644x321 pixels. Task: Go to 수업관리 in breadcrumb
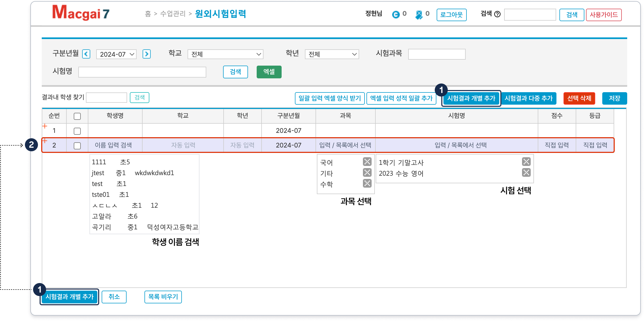[x=173, y=14]
